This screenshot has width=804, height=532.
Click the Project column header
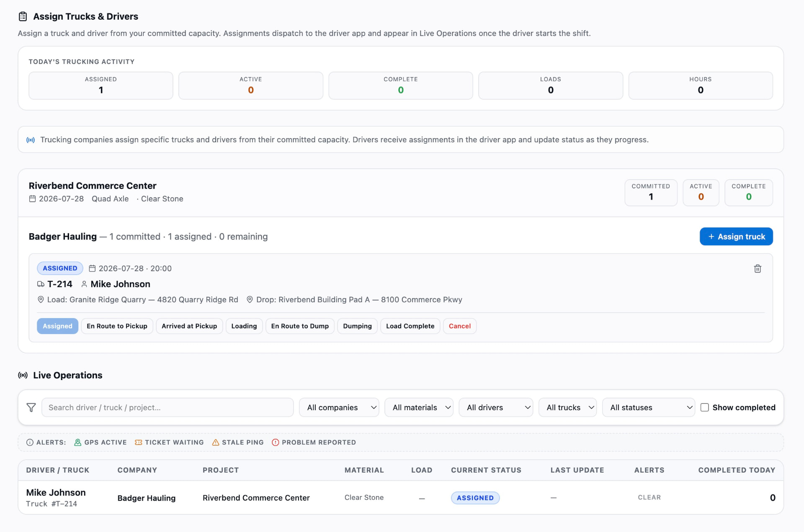tap(221, 470)
